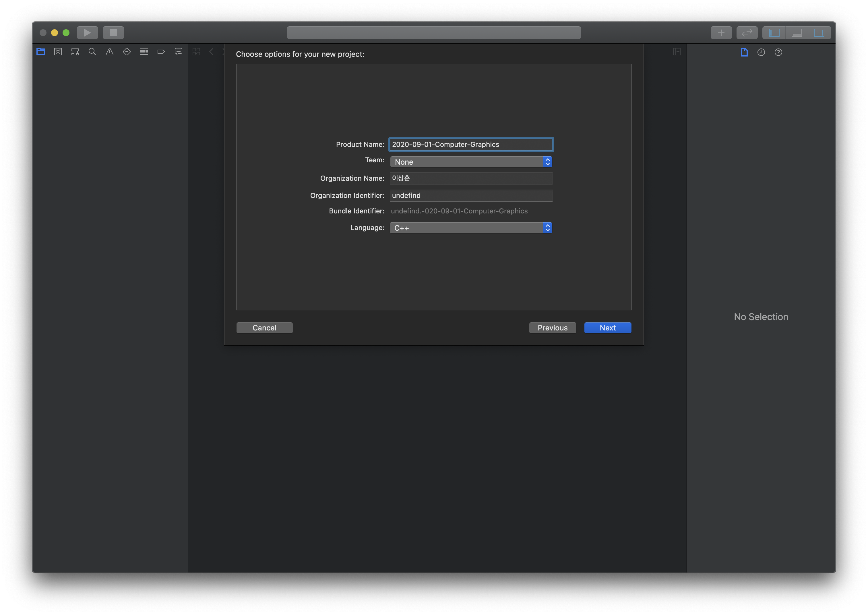Toggle the Navigator panel visibility
The height and width of the screenshot is (615, 868).
(774, 33)
